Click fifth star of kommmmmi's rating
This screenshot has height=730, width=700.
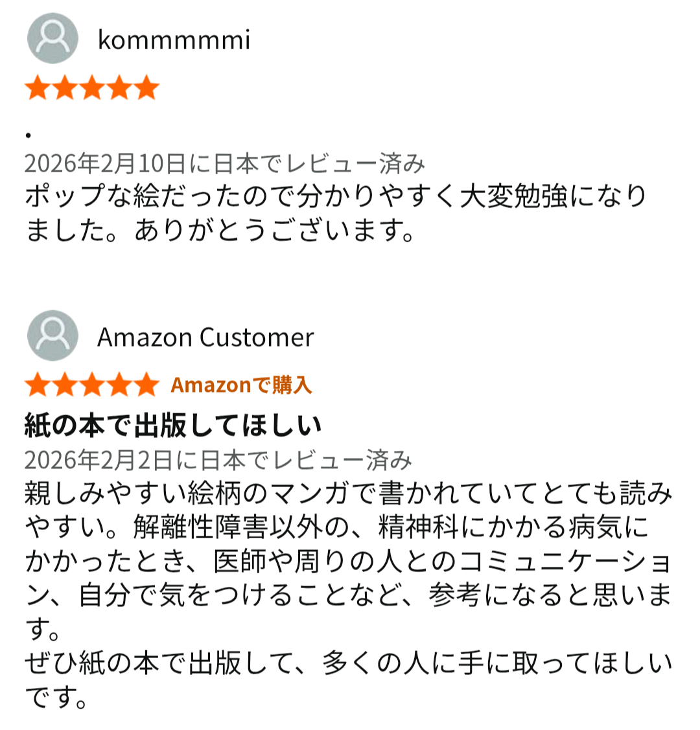pos(146,88)
